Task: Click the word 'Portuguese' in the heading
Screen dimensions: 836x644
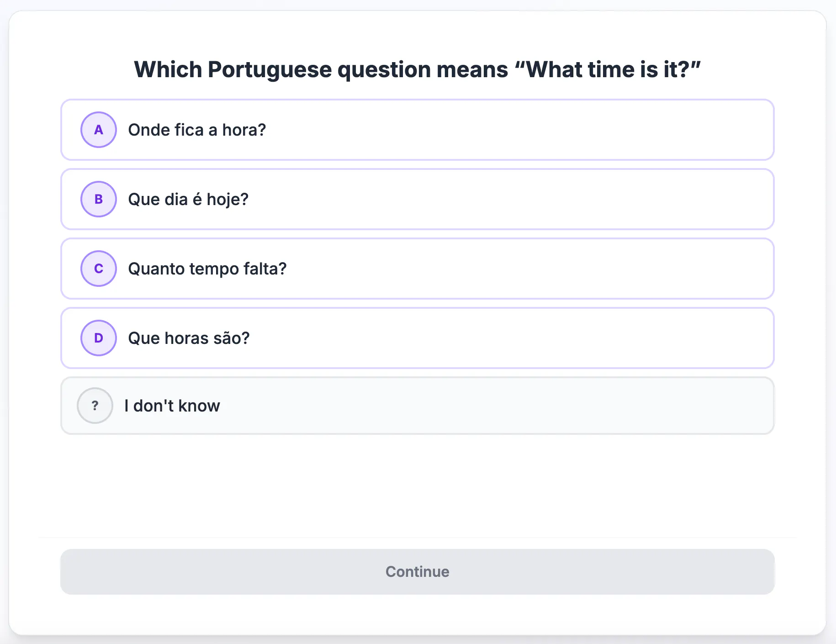Action: pyautogui.click(x=270, y=70)
